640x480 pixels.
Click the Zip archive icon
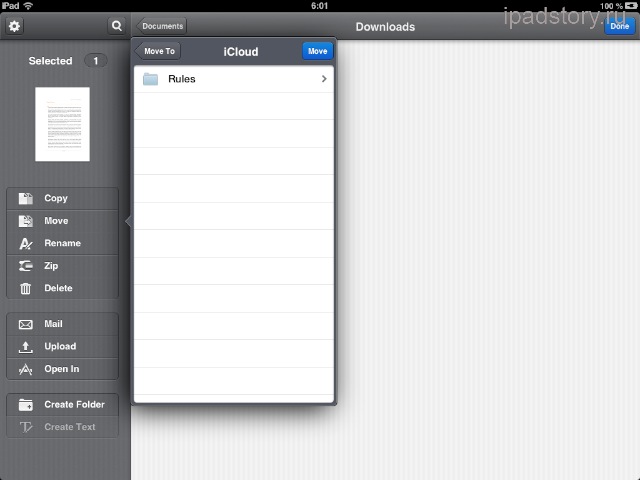coord(26,266)
